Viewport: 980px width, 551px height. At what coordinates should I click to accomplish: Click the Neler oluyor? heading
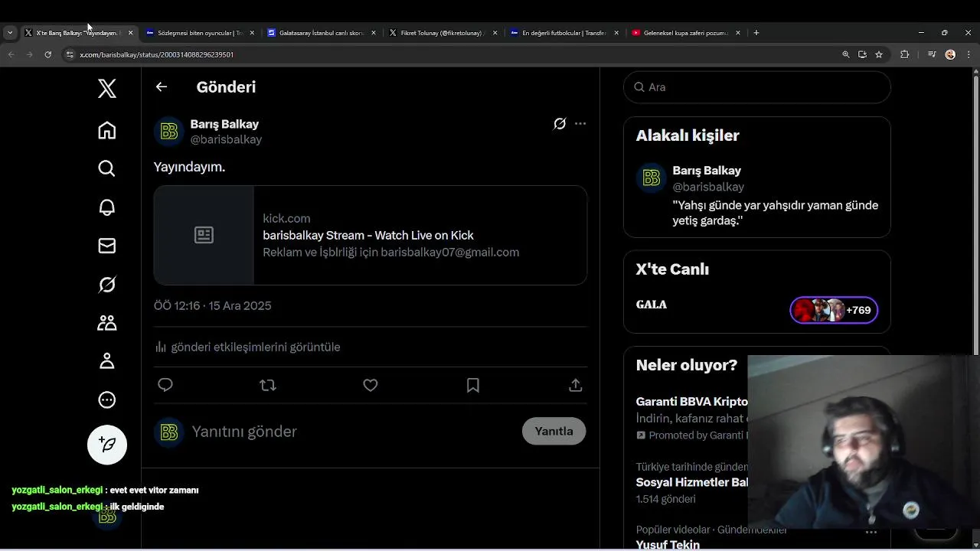click(x=687, y=365)
